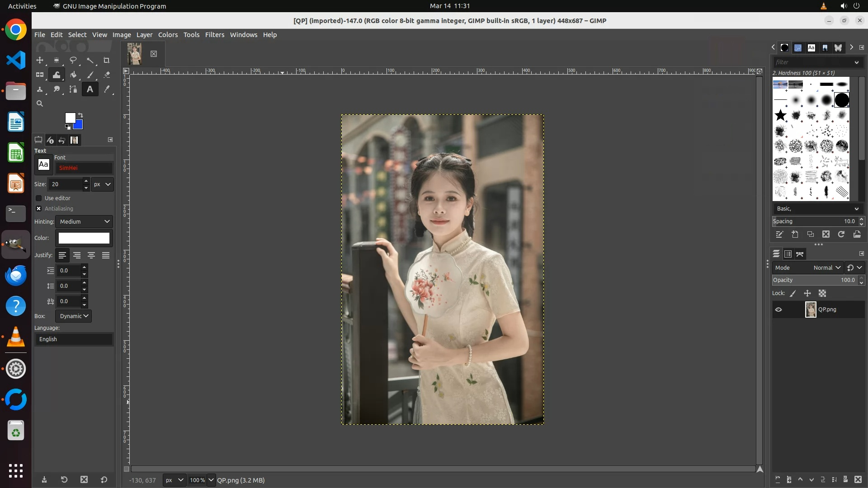868x488 pixels.
Task: Click the text Color white swatch
Action: pyautogui.click(x=84, y=238)
